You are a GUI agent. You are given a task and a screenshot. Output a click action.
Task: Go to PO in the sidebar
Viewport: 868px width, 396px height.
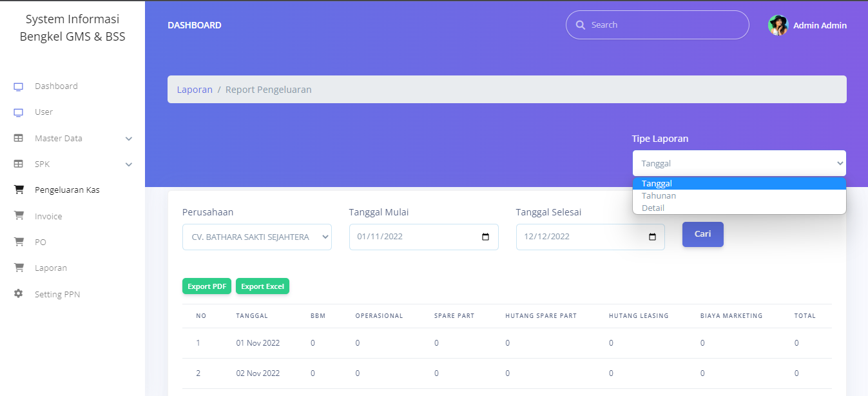(x=40, y=242)
